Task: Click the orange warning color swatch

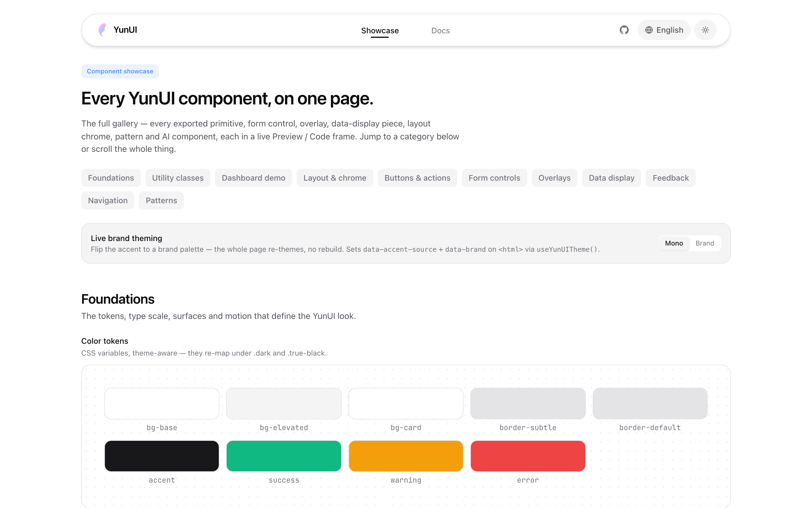Action: 406,456
